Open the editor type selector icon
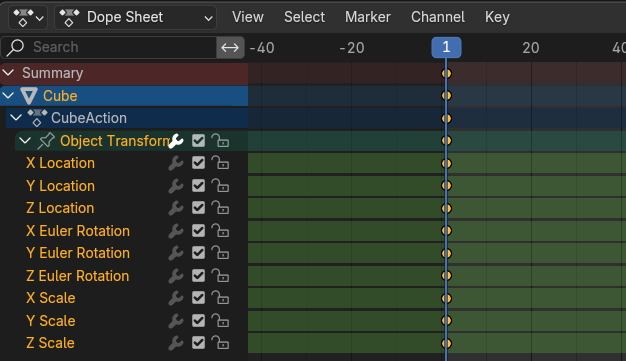Viewport: 626px width, 361px height. 28,17
